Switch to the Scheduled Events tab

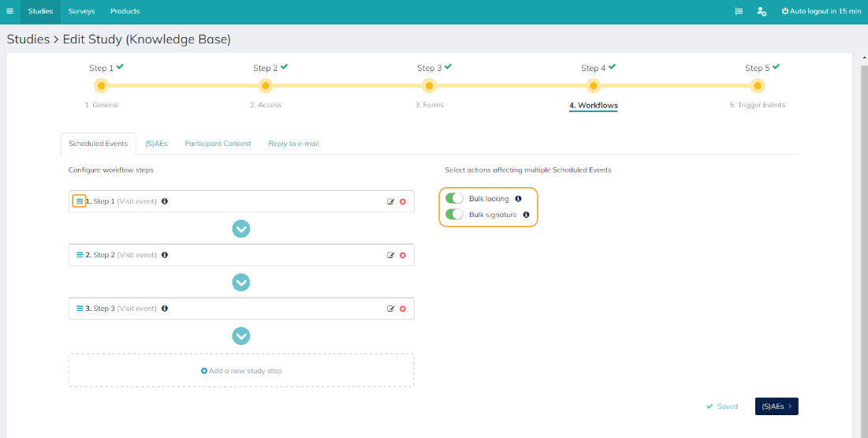point(99,144)
